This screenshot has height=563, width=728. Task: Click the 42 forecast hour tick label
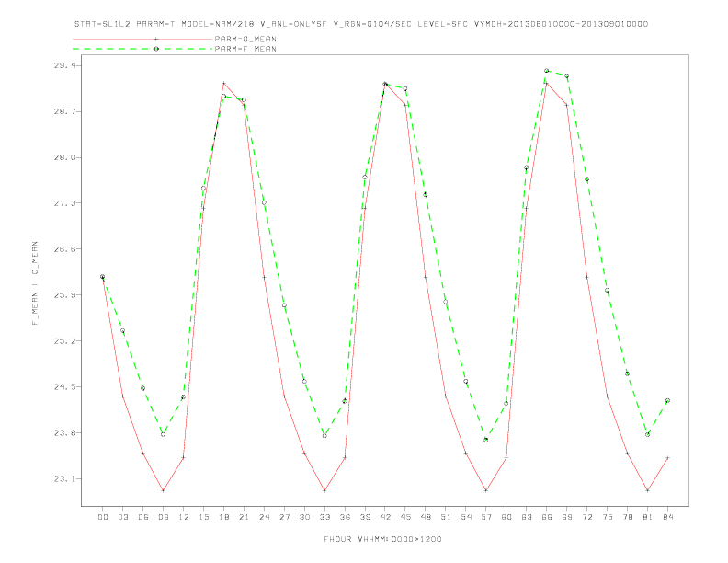coord(385,517)
